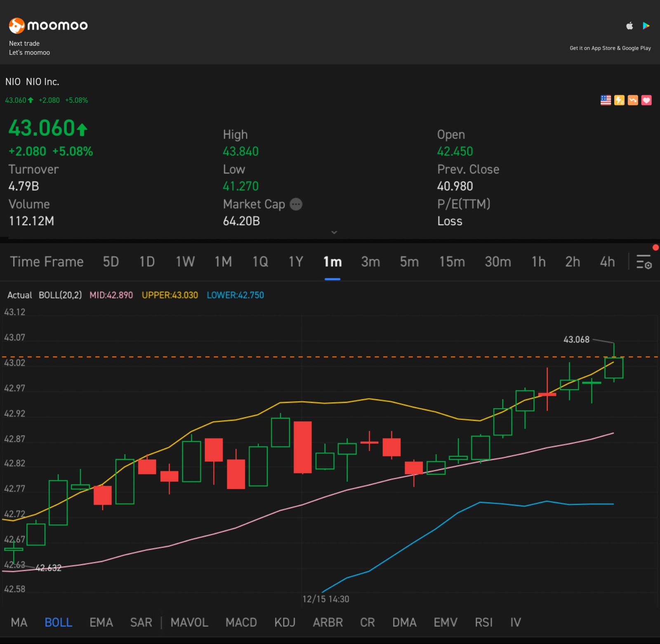
Task: Enable the CR sub-indicator
Action: click(x=368, y=623)
